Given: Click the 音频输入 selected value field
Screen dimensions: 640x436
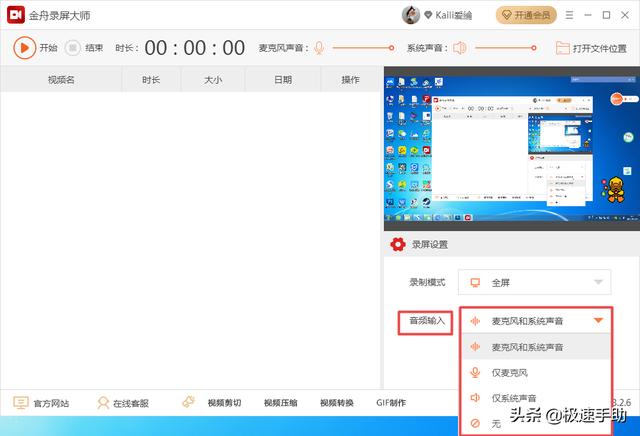Looking at the screenshot, I should (536, 321).
